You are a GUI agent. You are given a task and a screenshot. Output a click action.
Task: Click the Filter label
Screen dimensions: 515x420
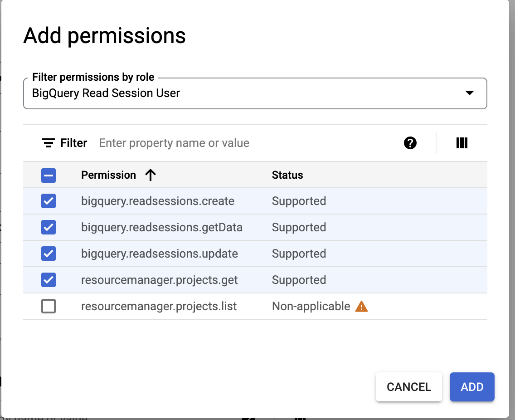tap(73, 143)
